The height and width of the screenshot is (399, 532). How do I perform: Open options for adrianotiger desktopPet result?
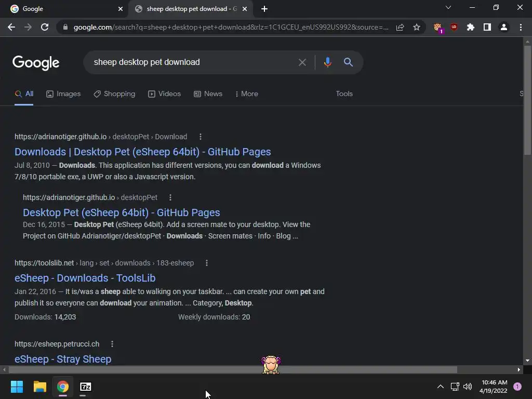pyautogui.click(x=170, y=197)
